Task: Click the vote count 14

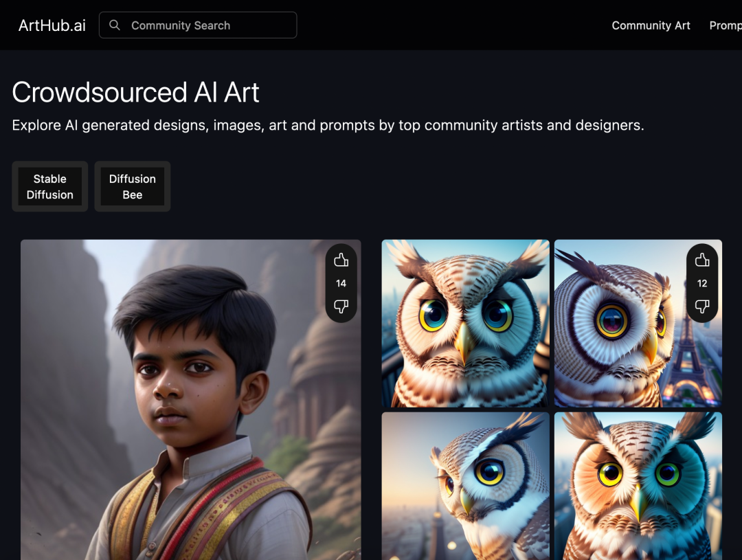Action: pos(341,283)
